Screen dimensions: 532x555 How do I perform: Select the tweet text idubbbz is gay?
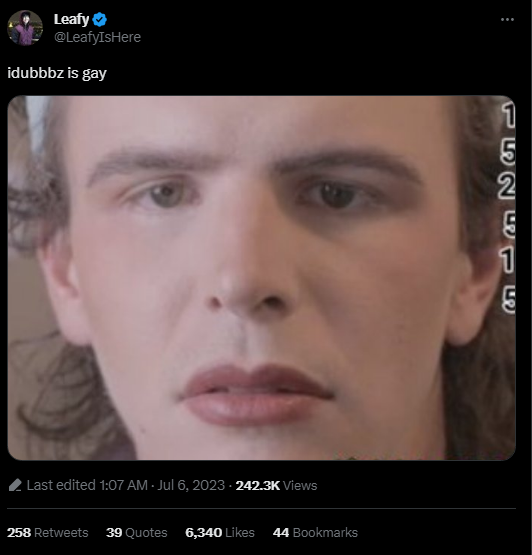coord(57,73)
